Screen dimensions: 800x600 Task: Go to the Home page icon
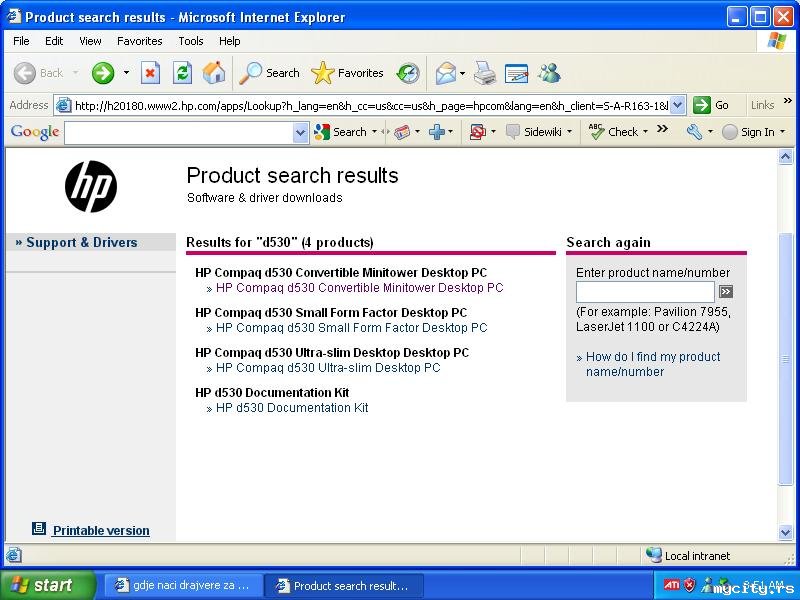pyautogui.click(x=214, y=73)
